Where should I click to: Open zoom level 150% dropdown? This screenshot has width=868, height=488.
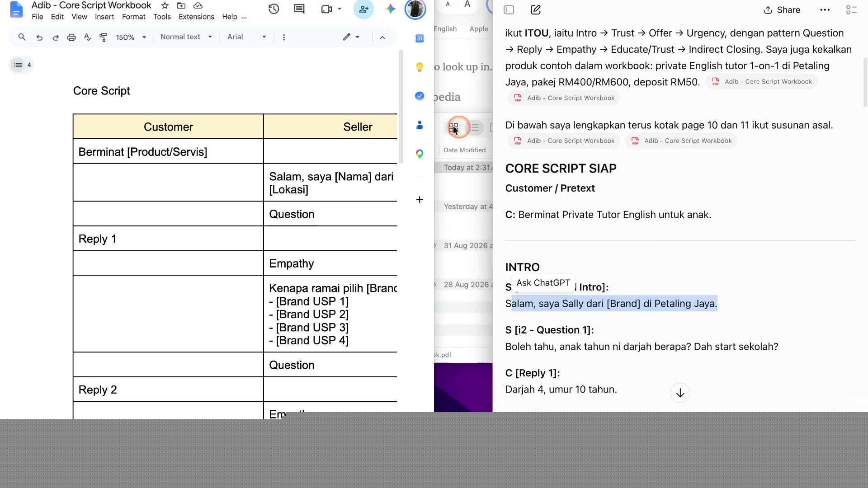click(131, 37)
